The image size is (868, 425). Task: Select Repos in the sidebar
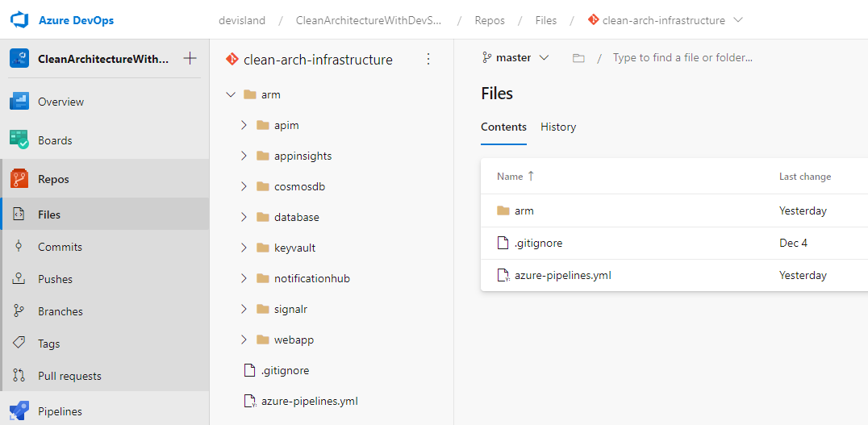point(105,179)
